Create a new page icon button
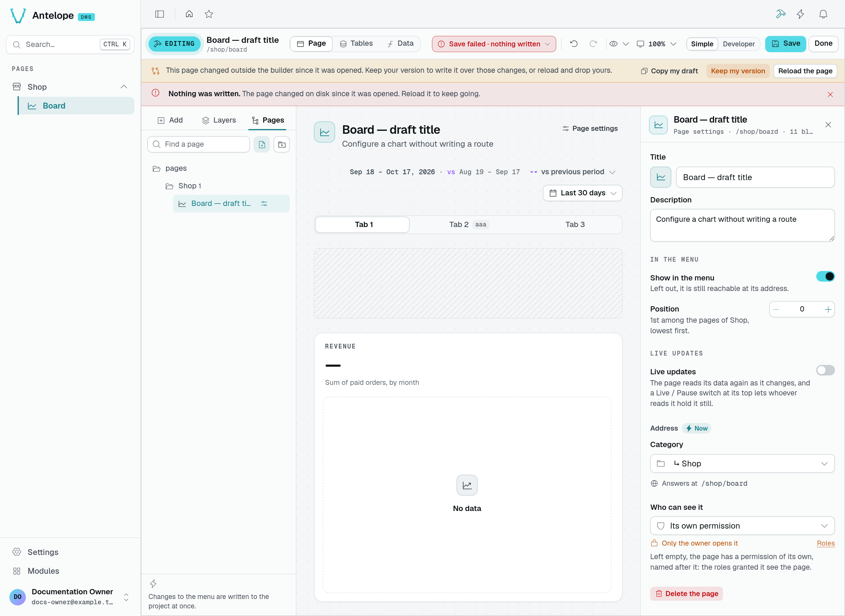The height and width of the screenshot is (616, 845). click(x=262, y=144)
